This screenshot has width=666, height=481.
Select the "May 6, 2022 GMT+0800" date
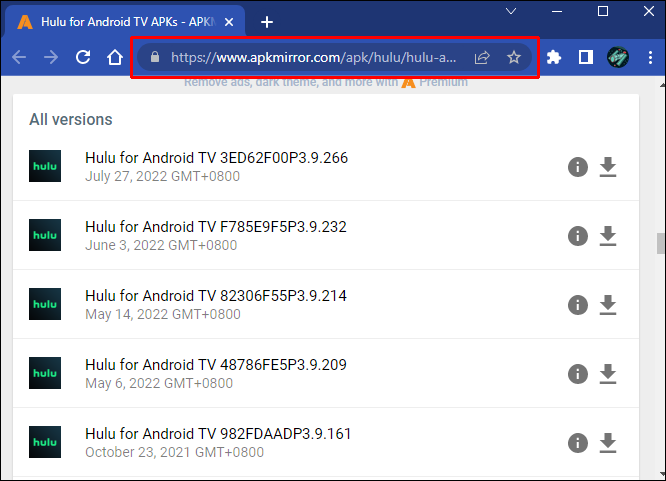[x=159, y=383]
